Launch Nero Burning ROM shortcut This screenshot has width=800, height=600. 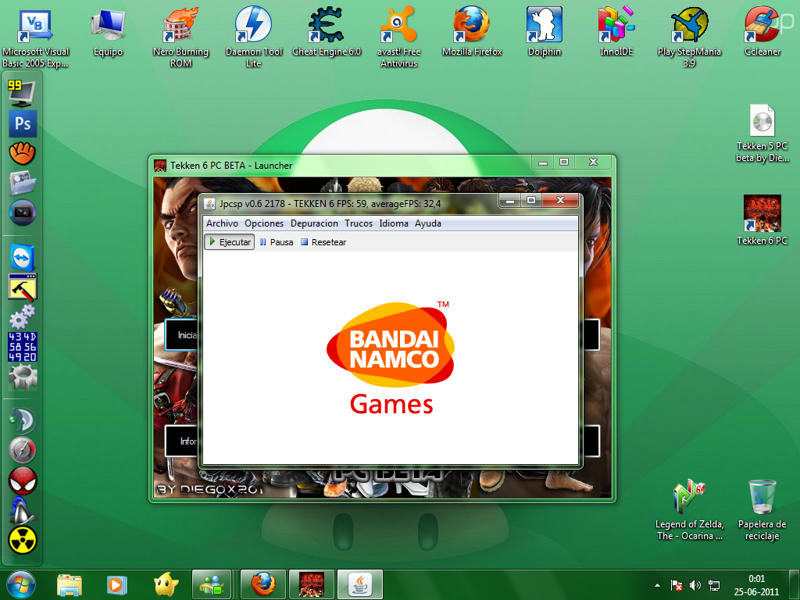coord(181,37)
